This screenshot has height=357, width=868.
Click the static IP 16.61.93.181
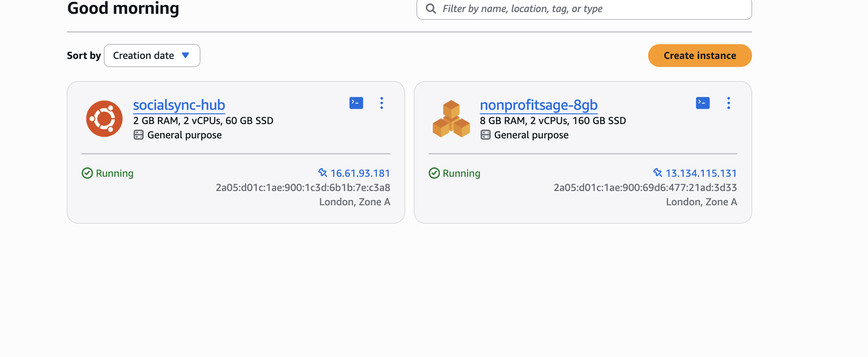pyautogui.click(x=360, y=173)
